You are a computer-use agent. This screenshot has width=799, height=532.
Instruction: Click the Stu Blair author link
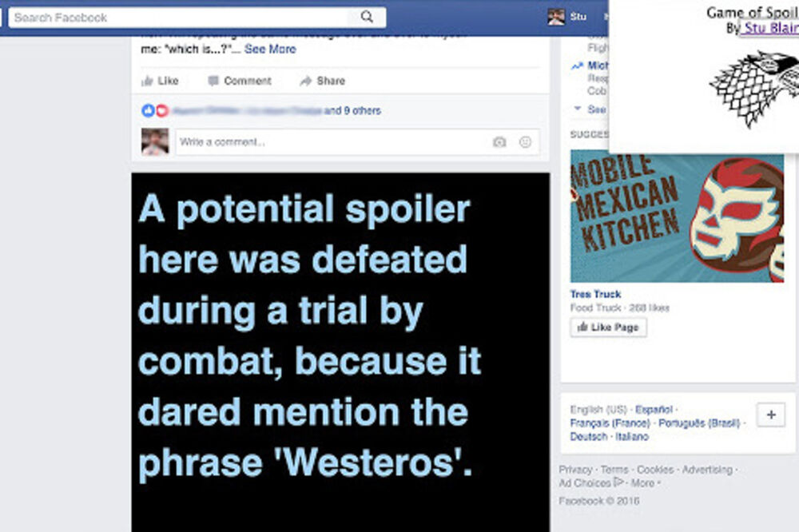[770, 28]
